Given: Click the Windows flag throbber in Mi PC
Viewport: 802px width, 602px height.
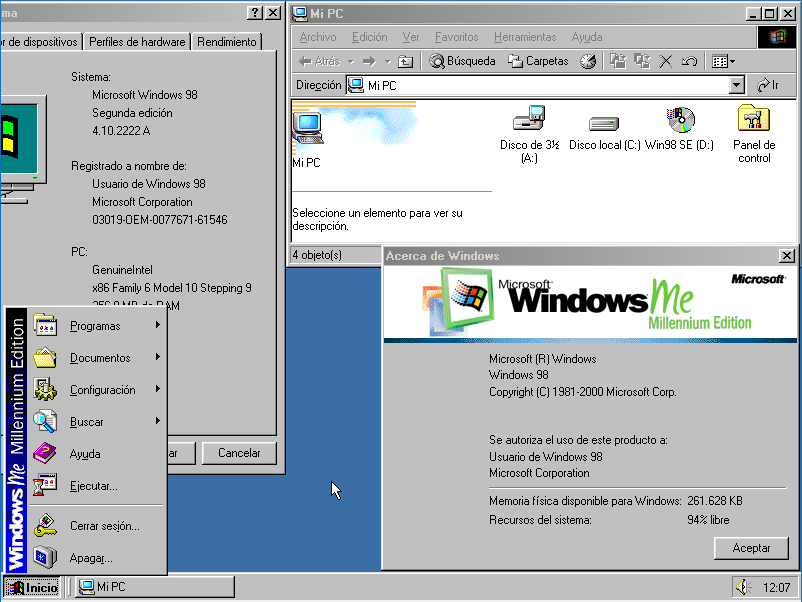Looking at the screenshot, I should [x=776, y=37].
